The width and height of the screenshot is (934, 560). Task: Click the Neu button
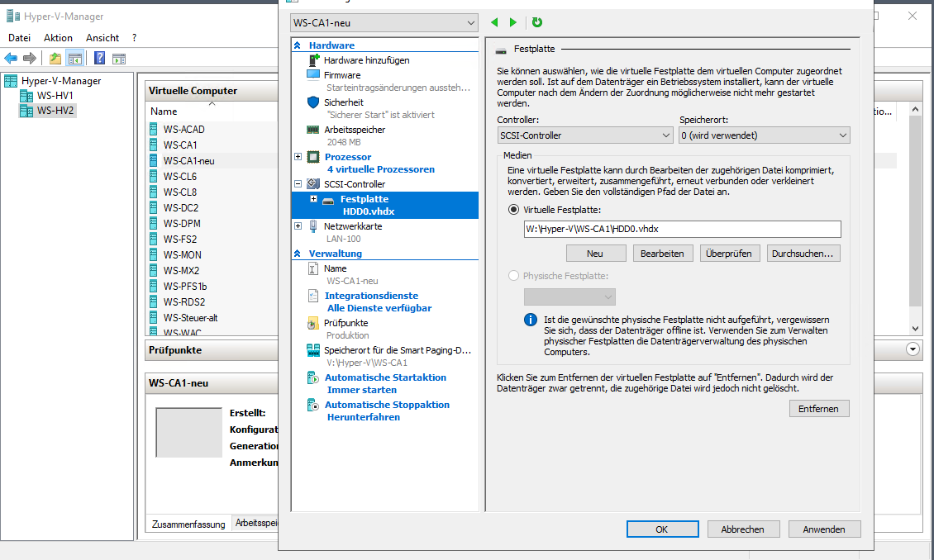595,254
